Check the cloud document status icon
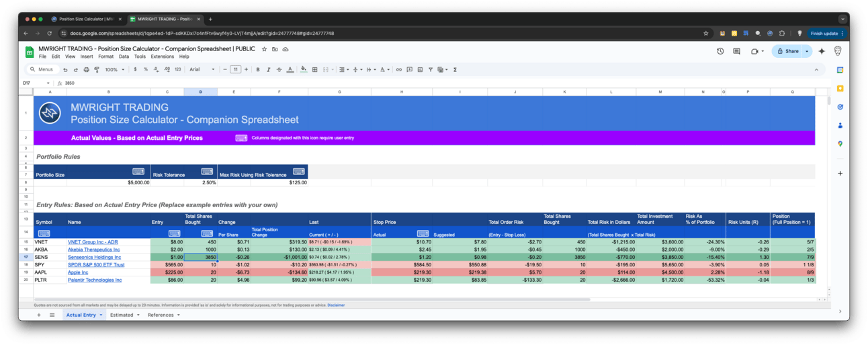Image resolution: width=868 pixels, height=345 pixels. click(286, 49)
